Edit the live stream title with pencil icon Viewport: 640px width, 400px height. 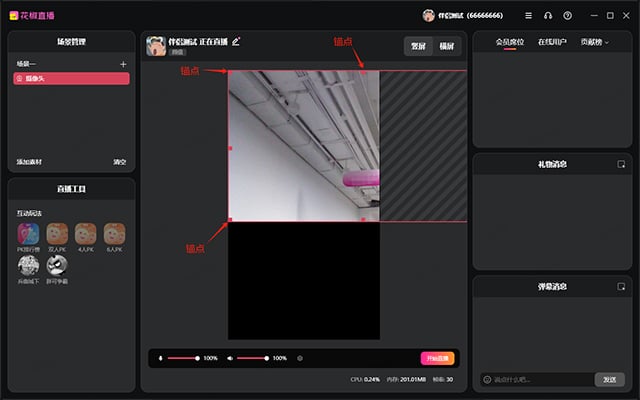point(236,41)
